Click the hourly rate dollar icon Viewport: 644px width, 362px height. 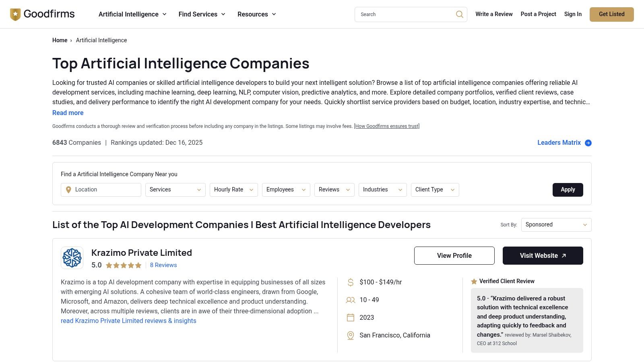(x=350, y=282)
